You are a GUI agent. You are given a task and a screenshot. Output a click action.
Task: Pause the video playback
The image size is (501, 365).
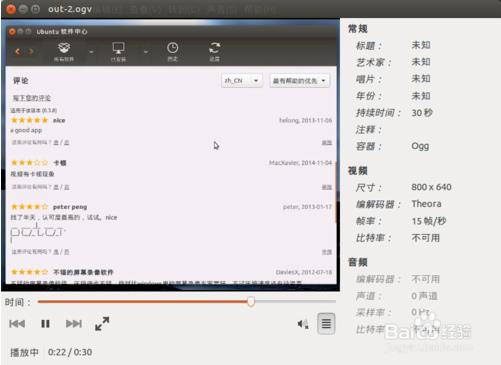pos(45,324)
